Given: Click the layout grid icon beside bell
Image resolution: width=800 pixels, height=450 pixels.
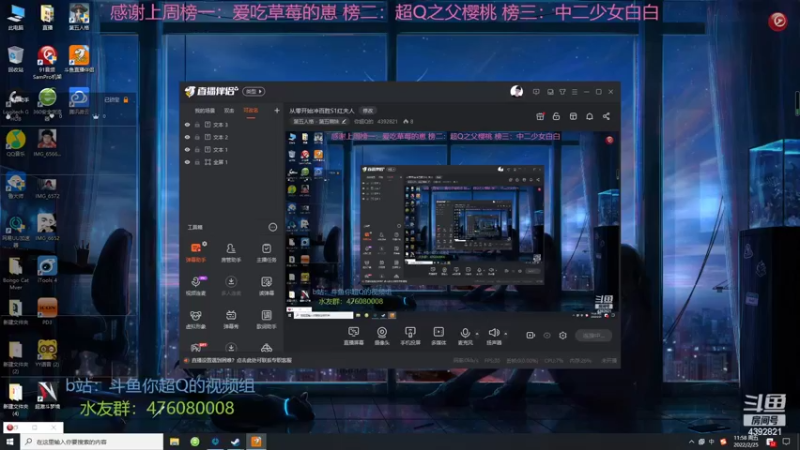Looking at the screenshot, I should [x=573, y=116].
